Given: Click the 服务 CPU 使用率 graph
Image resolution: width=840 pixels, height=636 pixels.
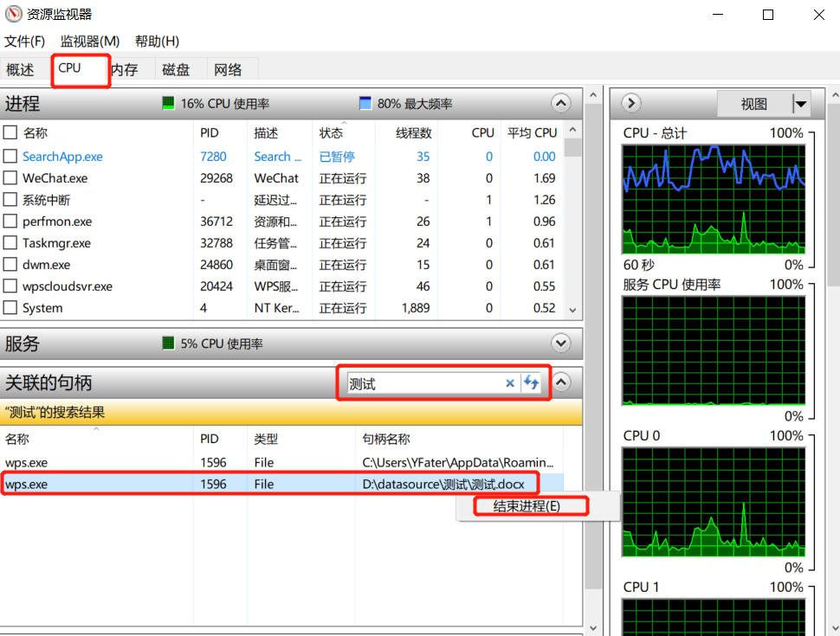Looking at the screenshot, I should click(714, 350).
